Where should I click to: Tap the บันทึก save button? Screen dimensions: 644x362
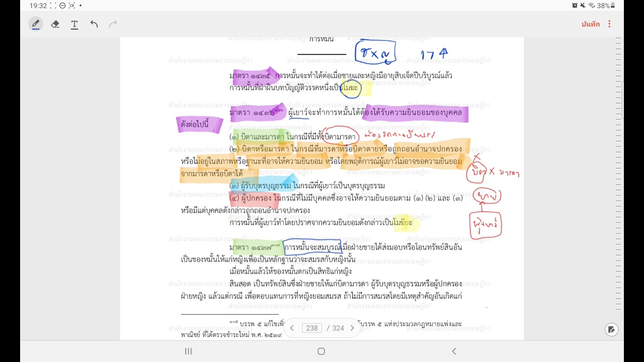(x=590, y=24)
